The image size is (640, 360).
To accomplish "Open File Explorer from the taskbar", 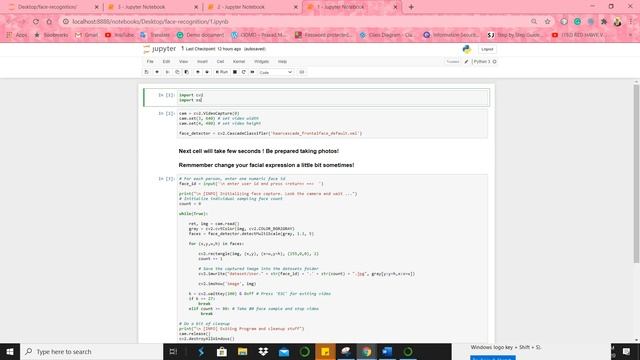I will click(242, 351).
